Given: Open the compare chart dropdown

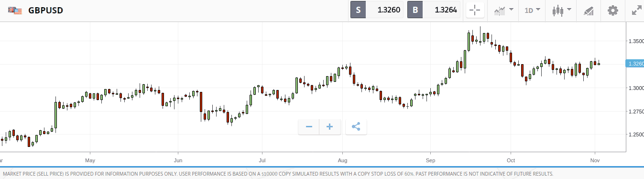Looking at the screenshot, I should click(503, 10).
